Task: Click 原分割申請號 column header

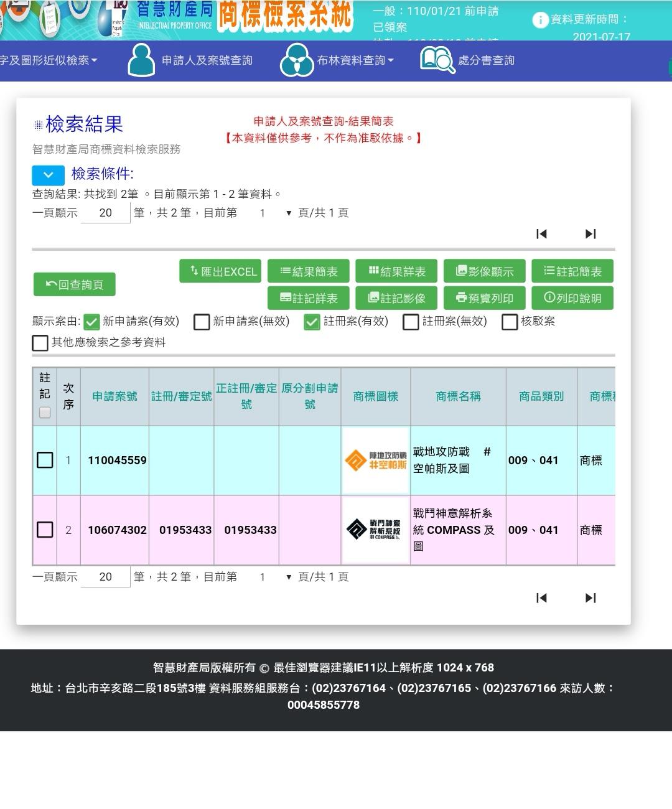Action: pos(310,396)
